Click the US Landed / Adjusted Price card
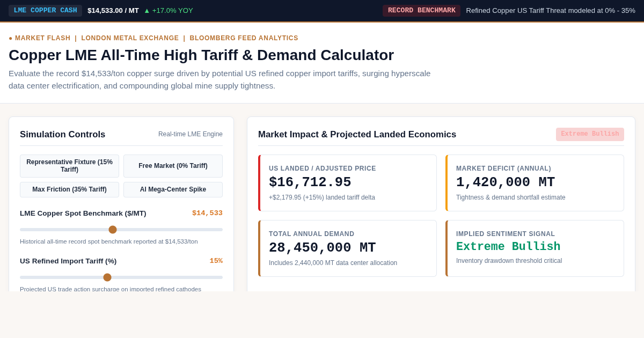This screenshot has height=338, width=644. click(347, 183)
